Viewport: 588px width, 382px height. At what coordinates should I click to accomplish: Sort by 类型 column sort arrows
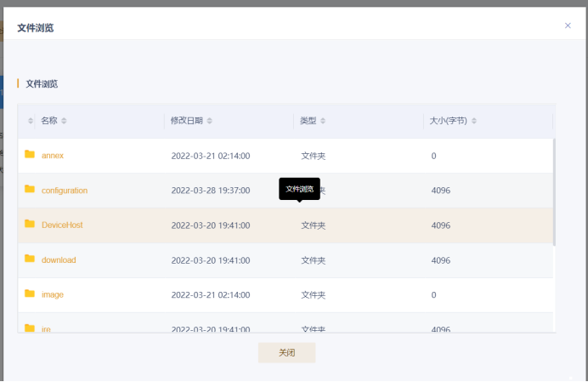[x=323, y=121]
